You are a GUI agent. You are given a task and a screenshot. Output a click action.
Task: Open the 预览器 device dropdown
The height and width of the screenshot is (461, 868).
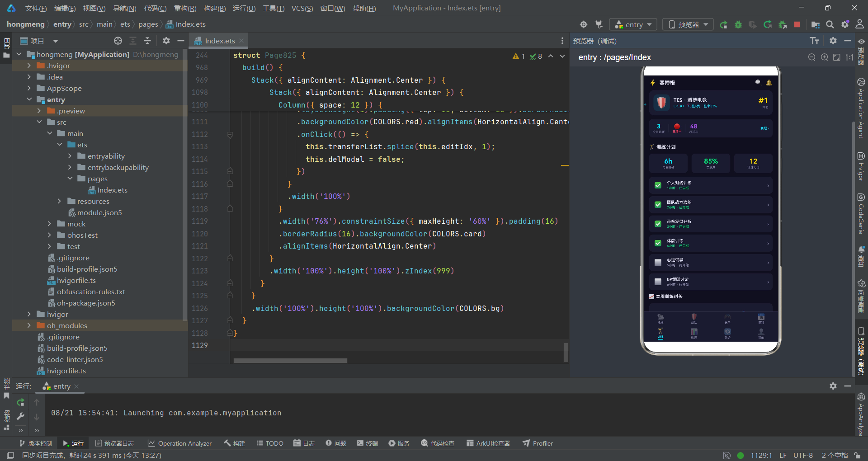point(688,24)
